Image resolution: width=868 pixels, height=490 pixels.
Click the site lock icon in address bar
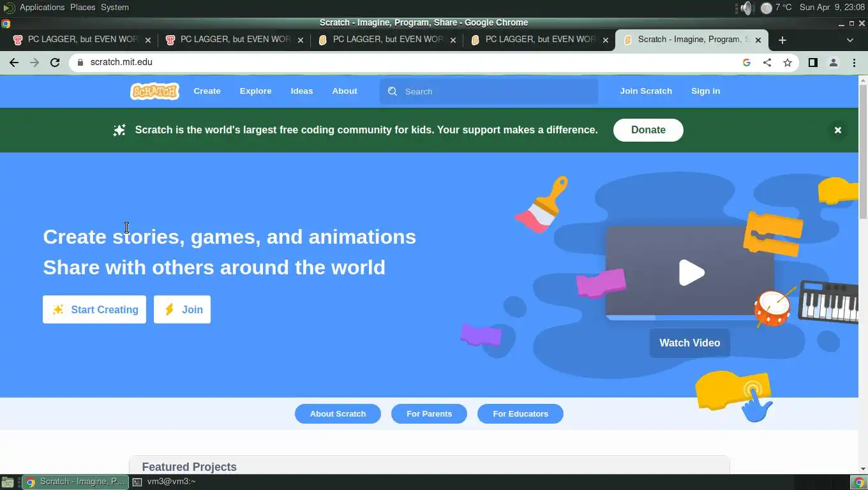coord(80,63)
